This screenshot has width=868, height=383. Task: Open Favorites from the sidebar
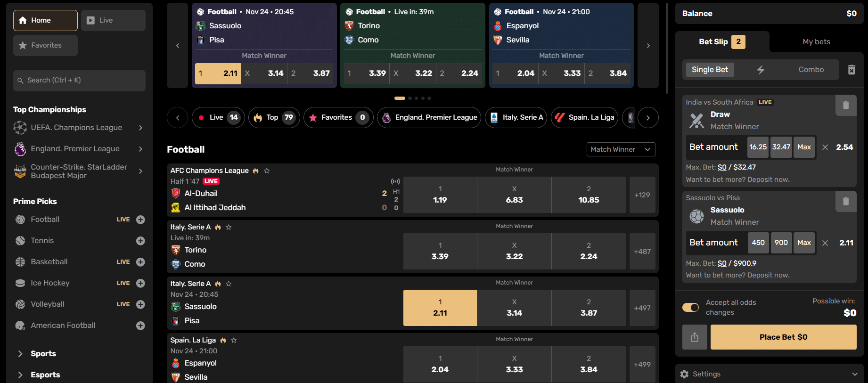[45, 45]
